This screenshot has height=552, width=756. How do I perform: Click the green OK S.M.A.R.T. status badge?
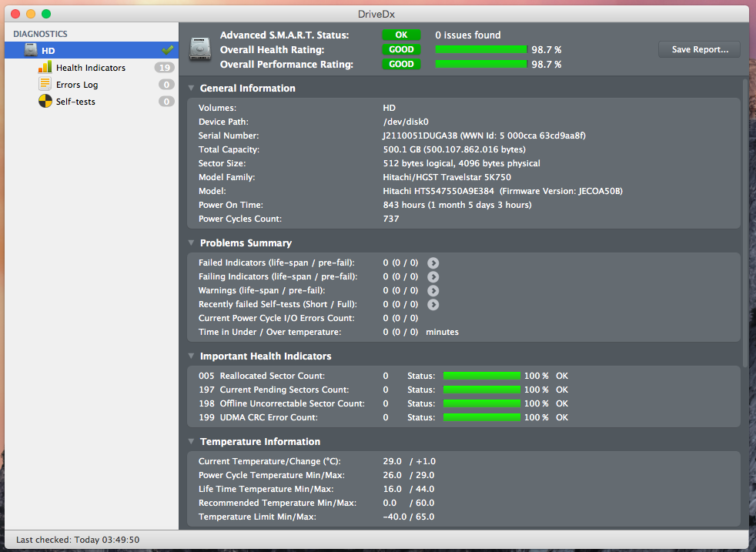[x=401, y=35]
